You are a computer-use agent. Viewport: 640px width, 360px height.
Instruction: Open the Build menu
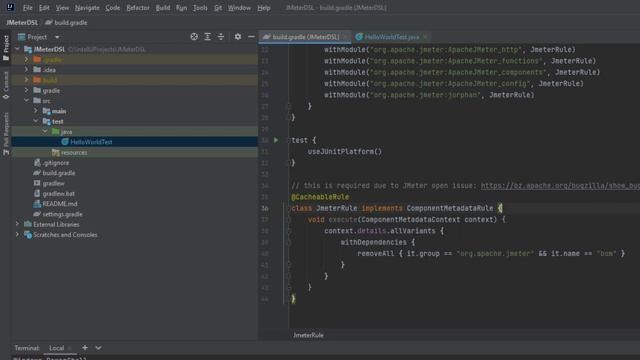click(163, 8)
